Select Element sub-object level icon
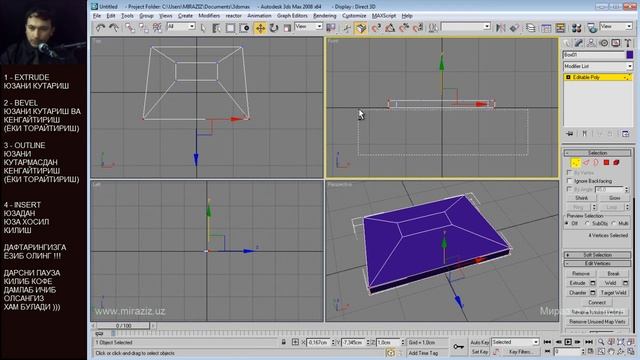Image resolution: width=640 pixels, height=360 pixels. point(616,163)
